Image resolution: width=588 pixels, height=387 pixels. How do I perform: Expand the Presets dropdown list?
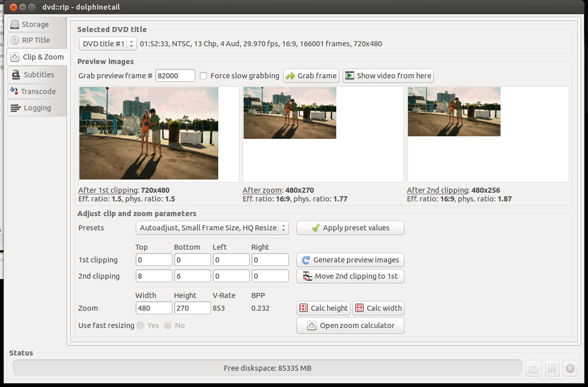(x=212, y=228)
